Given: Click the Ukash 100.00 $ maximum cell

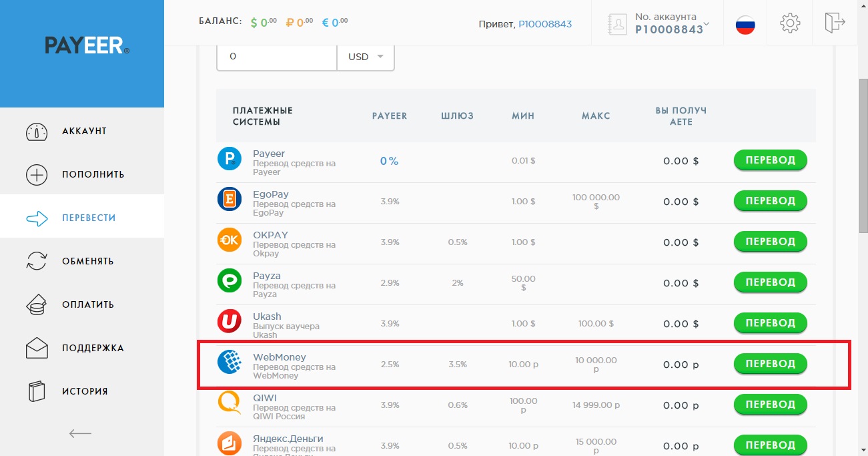Looking at the screenshot, I should (596, 324).
